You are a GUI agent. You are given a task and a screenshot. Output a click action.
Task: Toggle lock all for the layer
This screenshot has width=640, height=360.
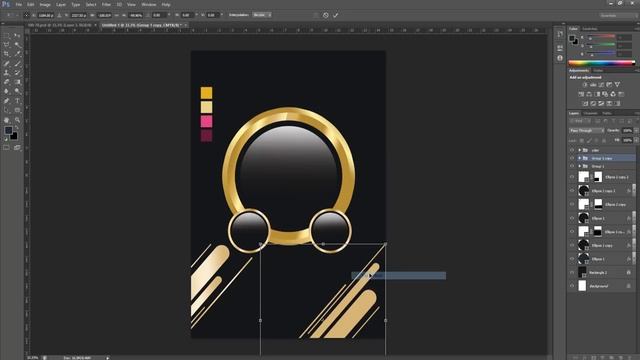(x=604, y=140)
